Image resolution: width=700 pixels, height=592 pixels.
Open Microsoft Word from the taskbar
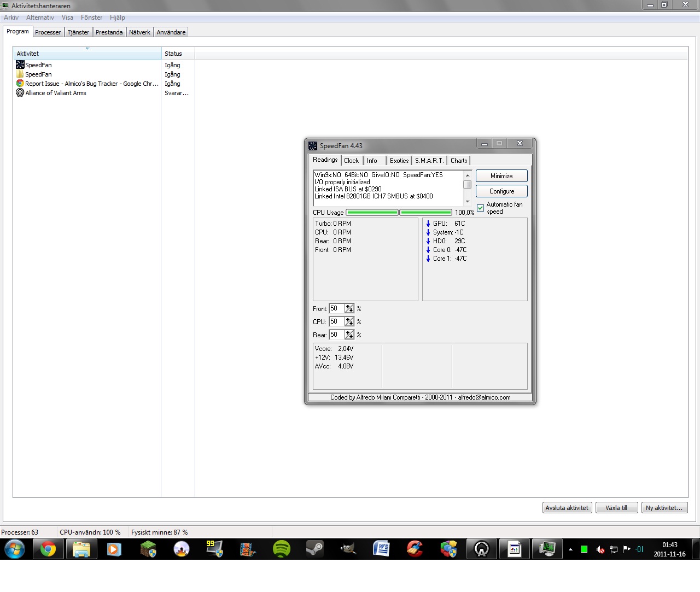click(381, 549)
